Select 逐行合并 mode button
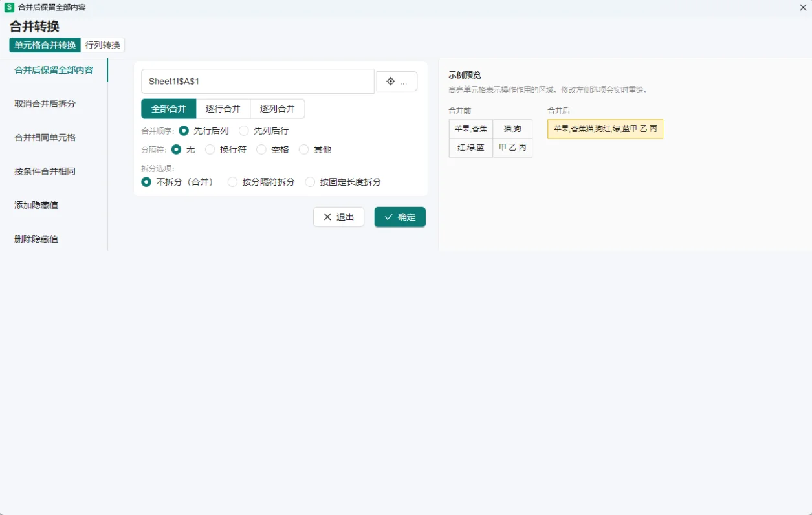 click(223, 109)
